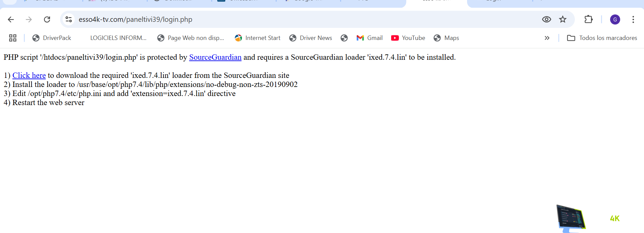644x233 pixels.
Task: Open the Extensions puzzle icon
Action: pyautogui.click(x=588, y=19)
